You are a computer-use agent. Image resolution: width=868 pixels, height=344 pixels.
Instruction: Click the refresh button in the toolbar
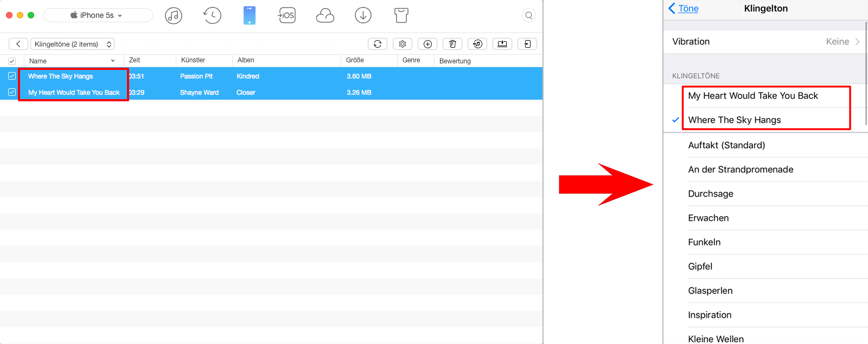tap(378, 44)
